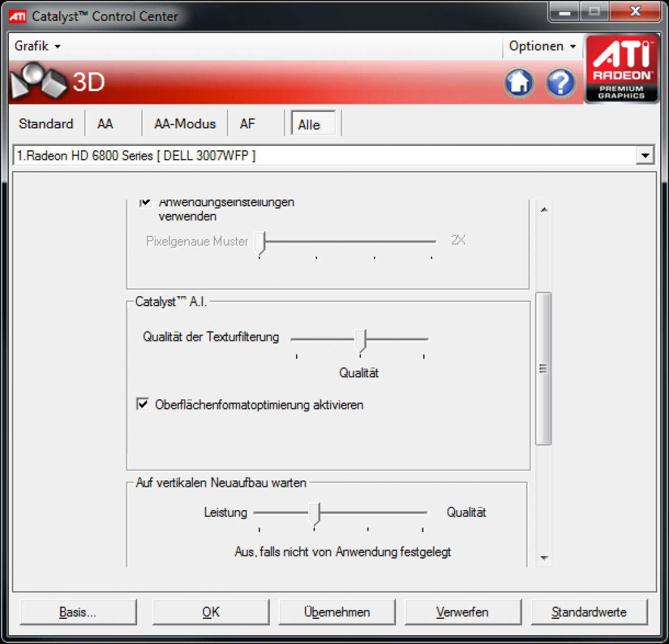Click the scrollbar down arrow
Screen dimensions: 669x644
(544, 558)
